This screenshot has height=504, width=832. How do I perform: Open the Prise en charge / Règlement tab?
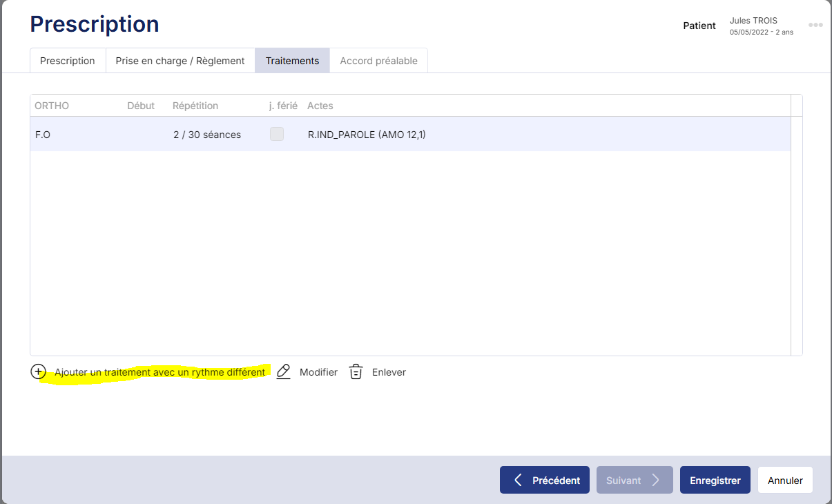pyautogui.click(x=180, y=61)
